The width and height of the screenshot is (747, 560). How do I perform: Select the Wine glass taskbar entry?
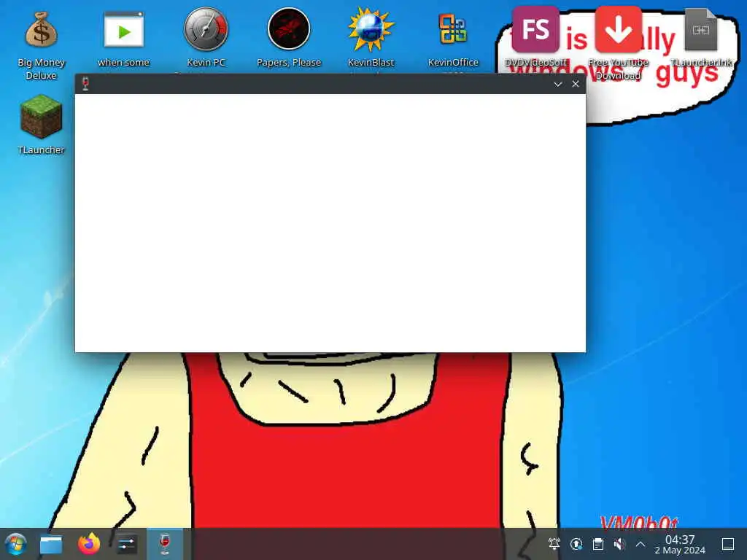coord(165,544)
